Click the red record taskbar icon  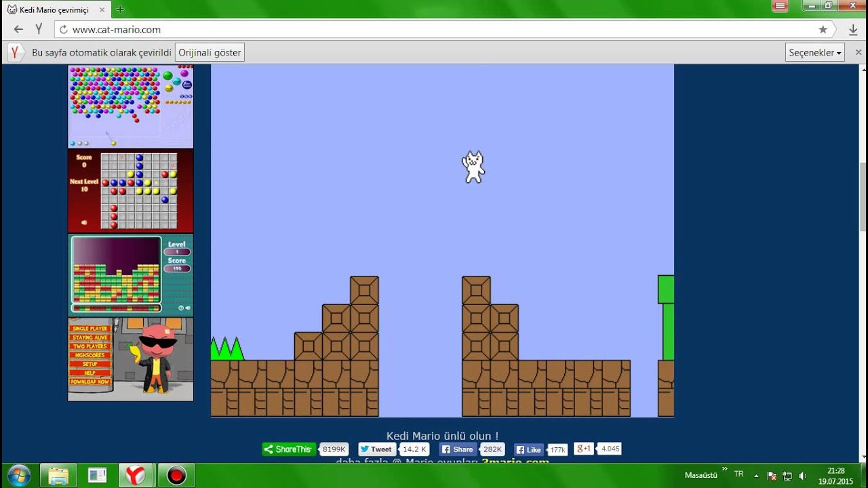pos(176,475)
